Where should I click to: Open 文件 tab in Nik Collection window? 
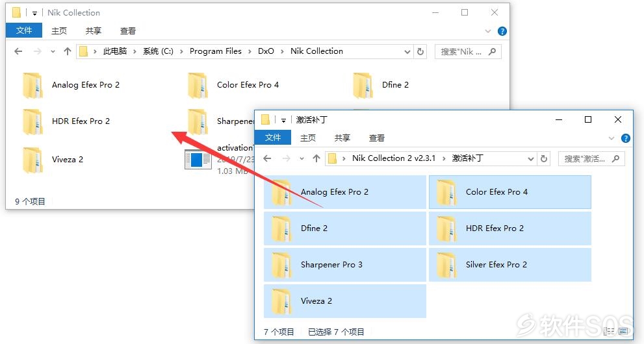coord(24,31)
